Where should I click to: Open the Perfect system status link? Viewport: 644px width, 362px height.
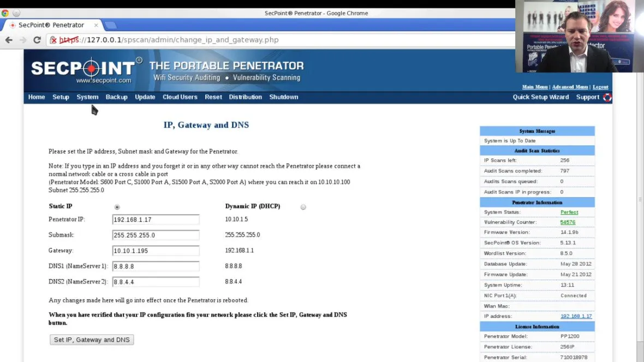point(569,212)
